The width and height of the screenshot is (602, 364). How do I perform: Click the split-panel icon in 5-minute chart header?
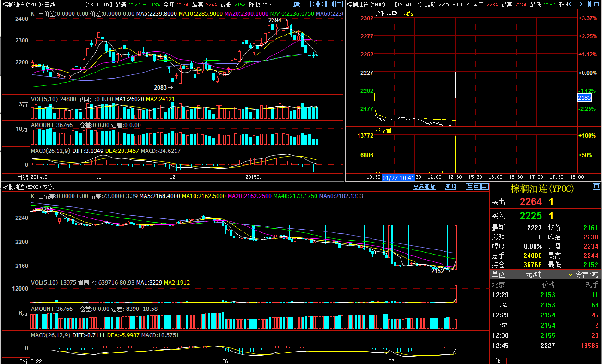(x=484, y=187)
